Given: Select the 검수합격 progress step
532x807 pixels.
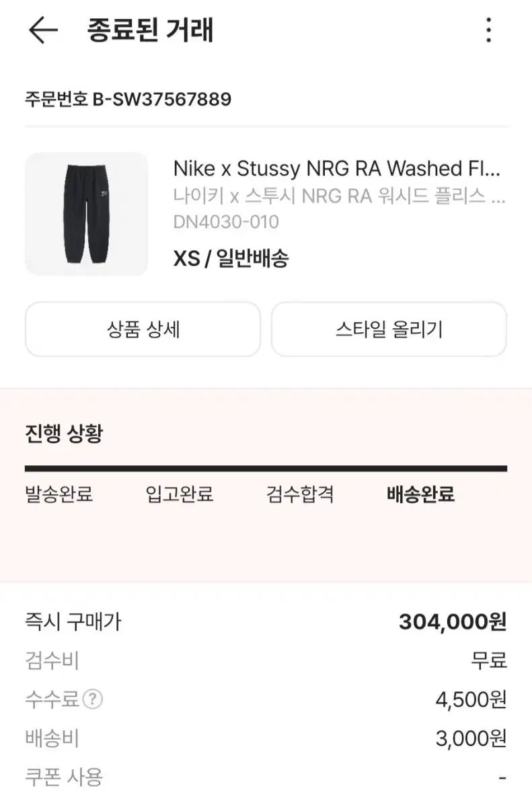Looking at the screenshot, I should [299, 495].
